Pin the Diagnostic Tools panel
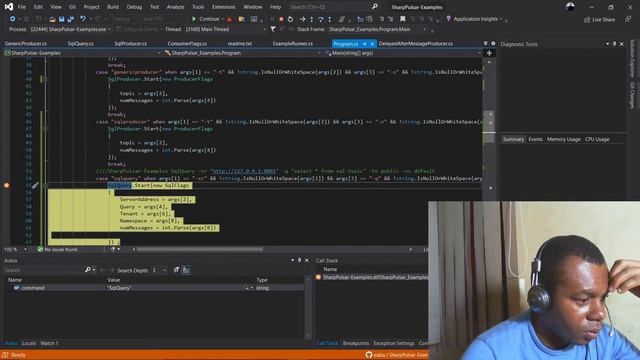The image size is (640, 360). point(614,44)
